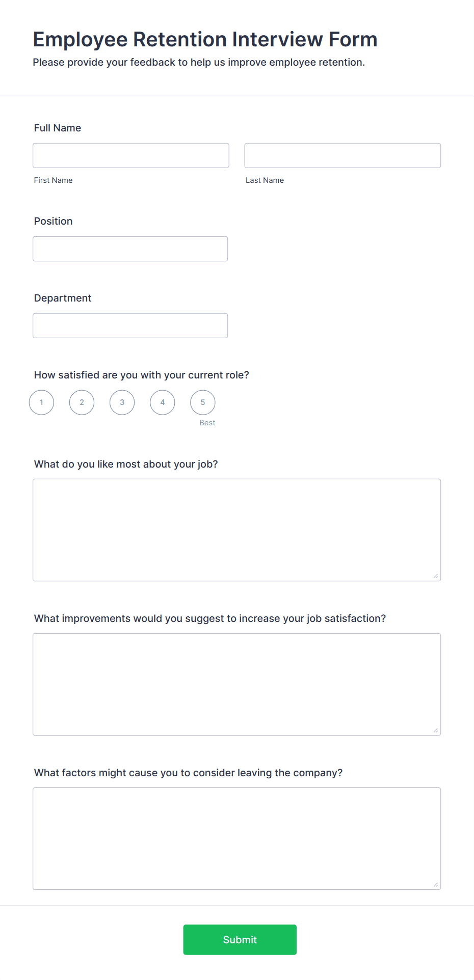Click the resize handle of the last textarea
The width and height of the screenshot is (474, 980).
[x=436, y=885]
